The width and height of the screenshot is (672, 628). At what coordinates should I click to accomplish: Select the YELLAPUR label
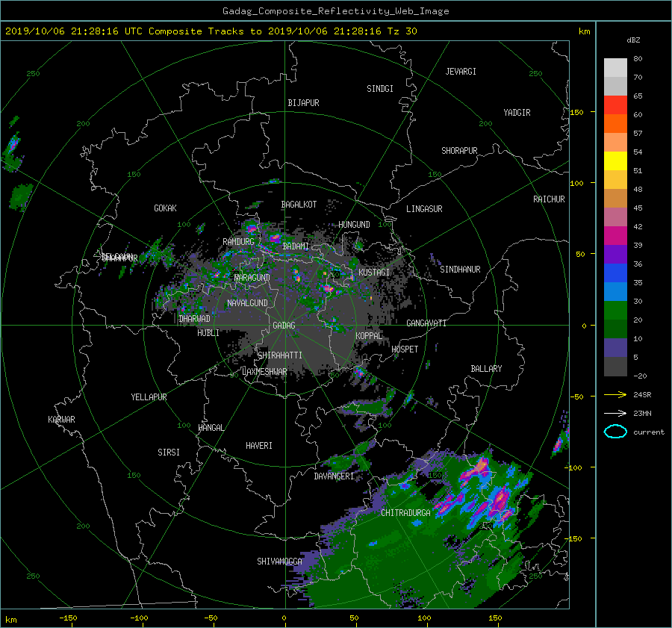(149, 397)
